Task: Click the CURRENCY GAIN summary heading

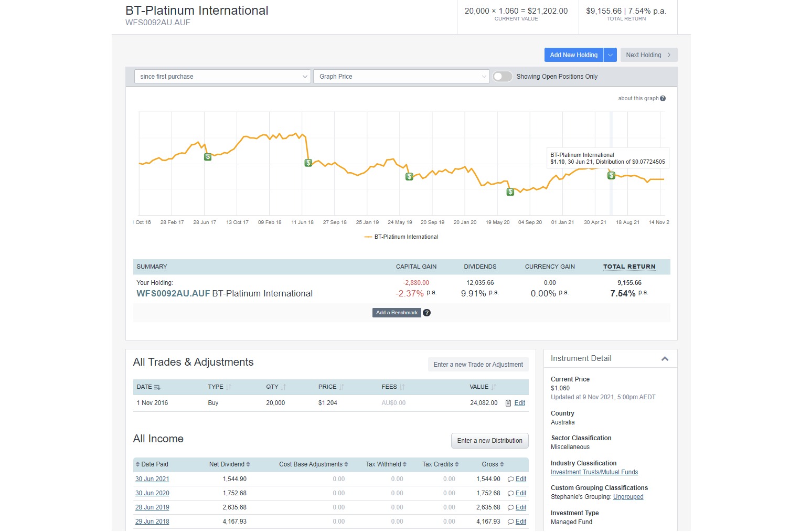Action: 550,267
